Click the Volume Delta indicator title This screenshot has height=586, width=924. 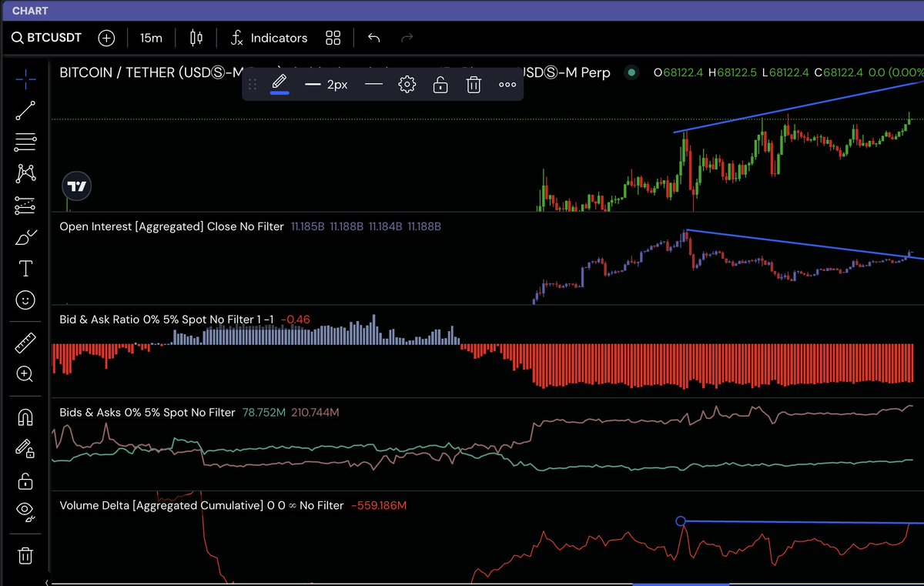coord(202,506)
